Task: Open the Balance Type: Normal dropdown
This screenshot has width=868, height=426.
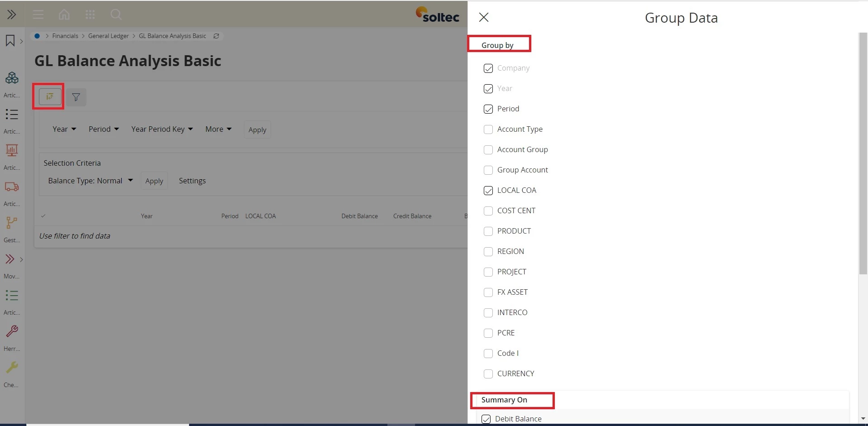Action: [x=91, y=181]
